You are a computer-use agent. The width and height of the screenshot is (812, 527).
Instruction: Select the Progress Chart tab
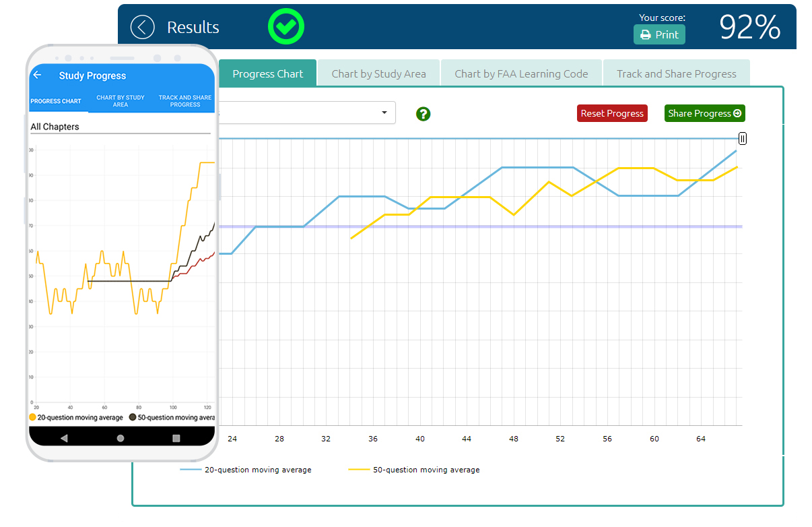pyautogui.click(x=268, y=73)
